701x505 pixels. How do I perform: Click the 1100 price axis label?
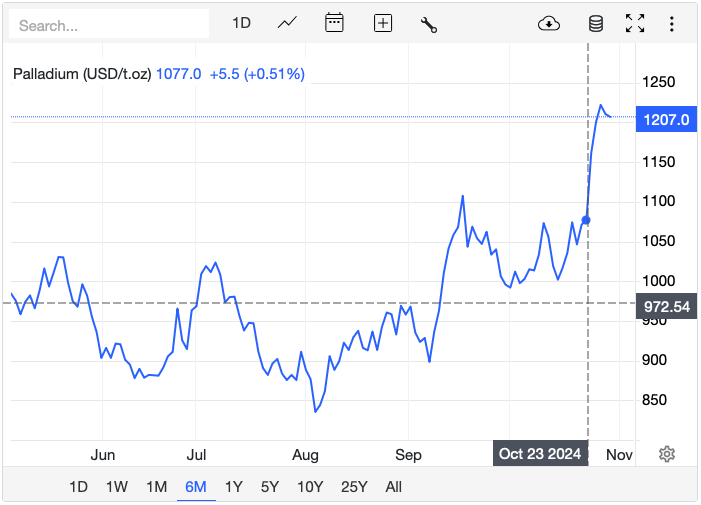click(x=659, y=201)
